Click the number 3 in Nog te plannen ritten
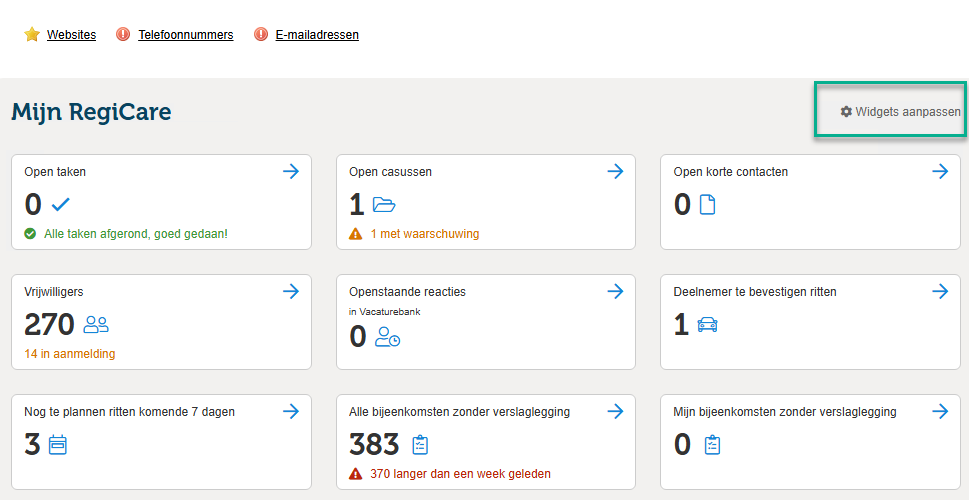This screenshot has width=969, height=500. 32,444
